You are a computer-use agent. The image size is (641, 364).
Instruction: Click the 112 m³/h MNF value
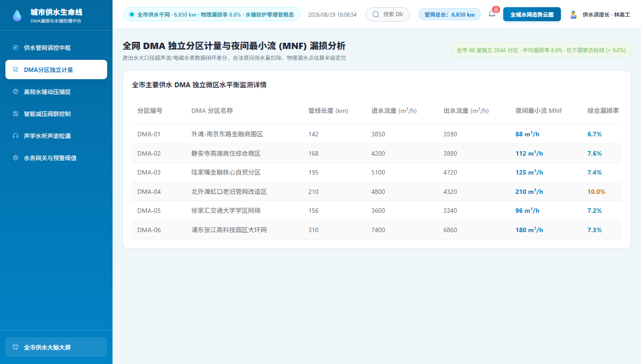click(x=529, y=153)
